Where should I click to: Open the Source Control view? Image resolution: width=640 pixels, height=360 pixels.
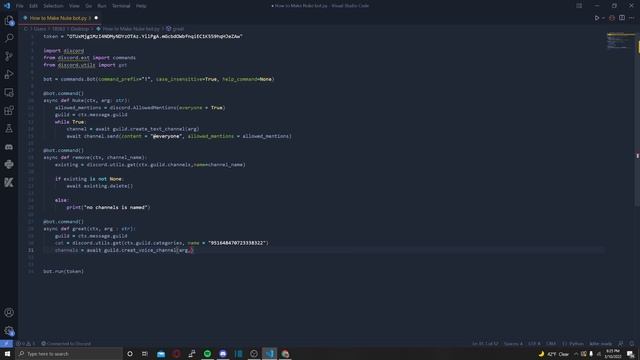[9, 56]
